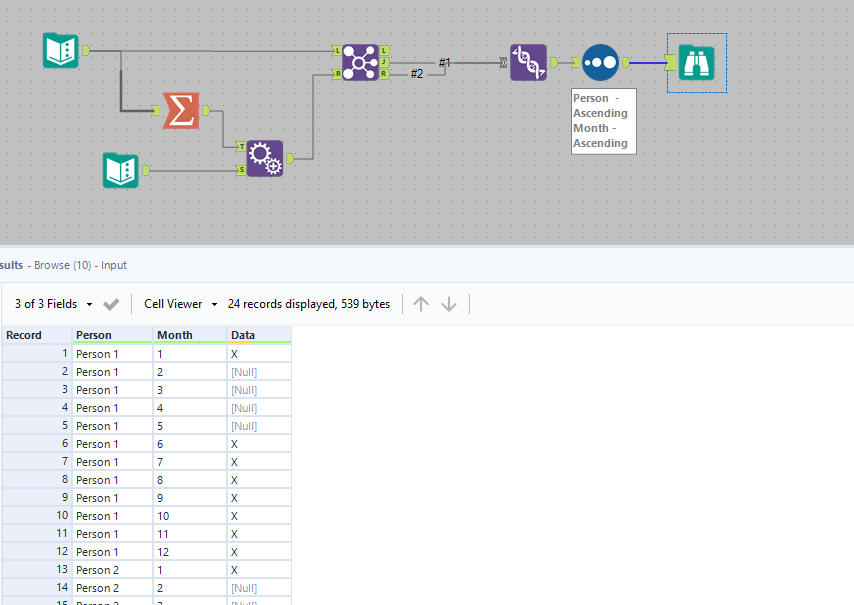The height and width of the screenshot is (605, 854).
Task: Select the top-left Text Input tool
Action: [x=61, y=50]
